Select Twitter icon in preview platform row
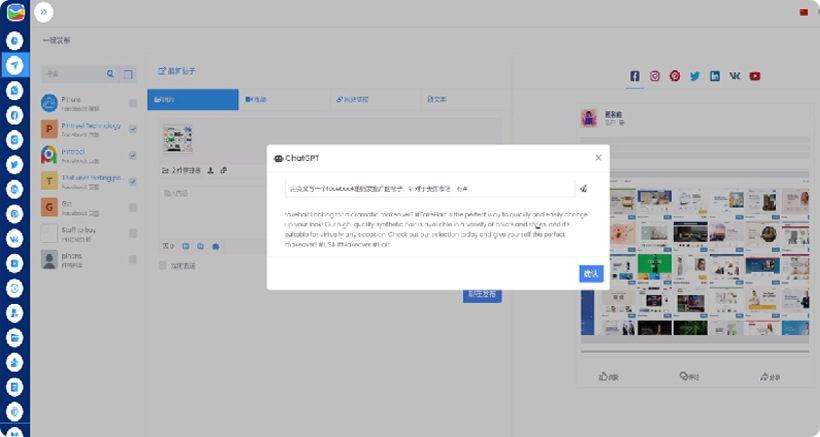This screenshot has width=820, height=437. click(695, 76)
